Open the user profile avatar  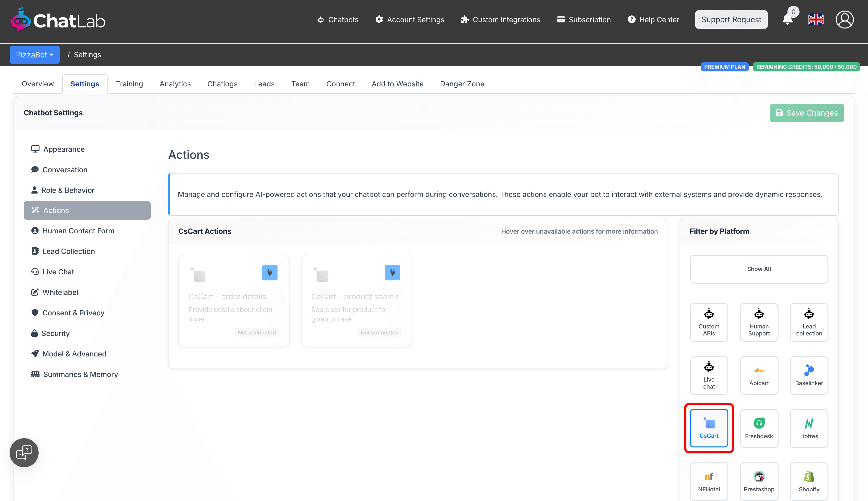pyautogui.click(x=844, y=20)
